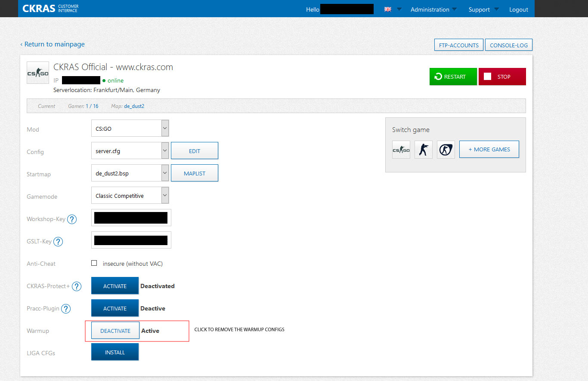The height and width of the screenshot is (381, 588).
Task: Open the Workshop-Key help question mark
Action: (x=72, y=219)
